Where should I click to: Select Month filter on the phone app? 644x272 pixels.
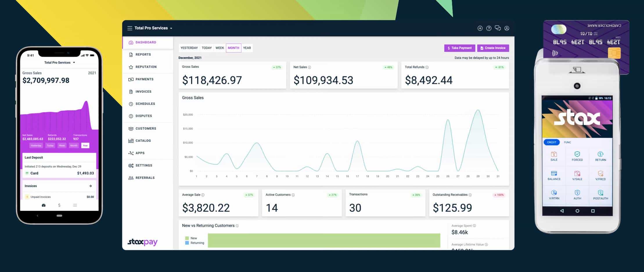click(74, 146)
